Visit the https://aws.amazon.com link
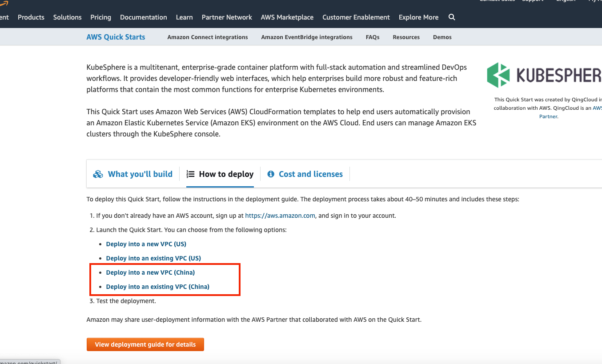This screenshot has height=364, width=602. click(x=280, y=215)
